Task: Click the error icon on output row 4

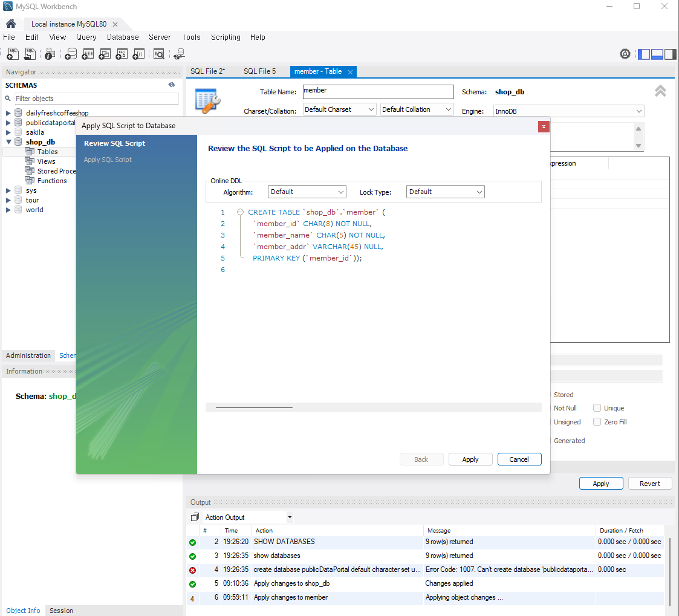Action: coord(193,570)
